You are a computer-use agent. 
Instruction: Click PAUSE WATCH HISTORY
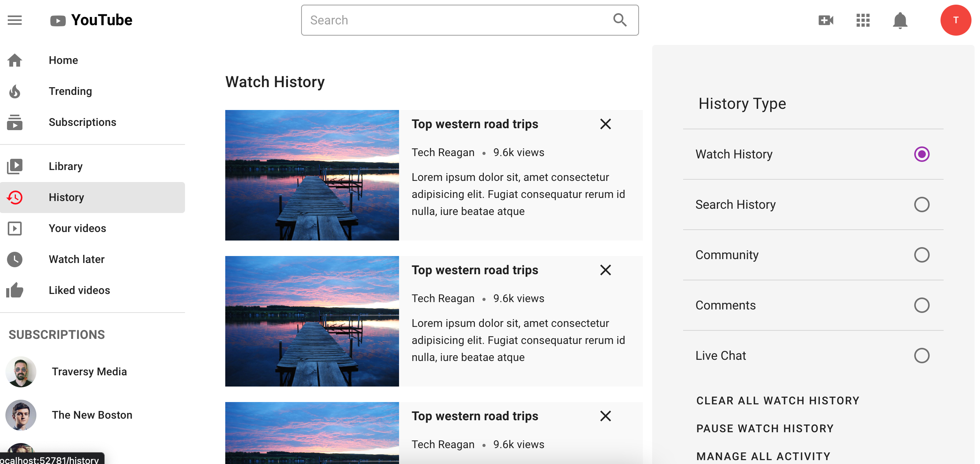coord(765,428)
